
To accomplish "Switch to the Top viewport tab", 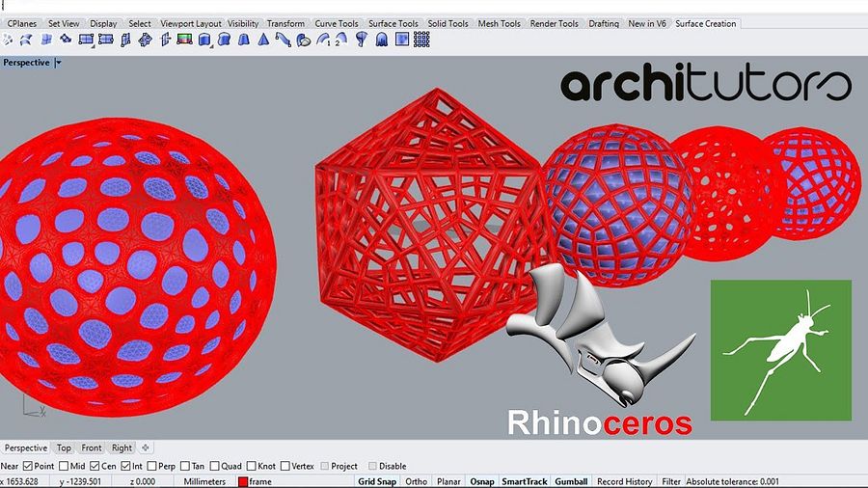I will (64, 447).
